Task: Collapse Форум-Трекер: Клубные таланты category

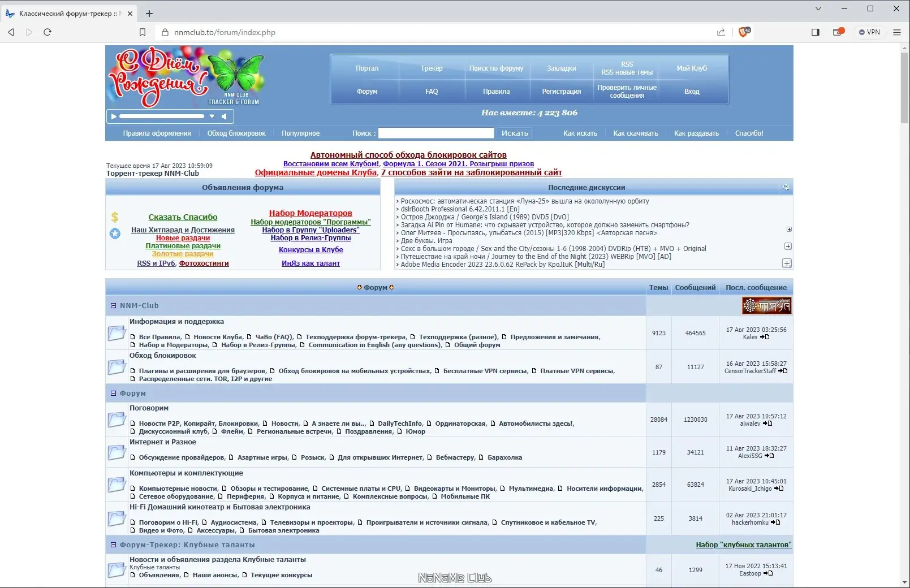Action: pyautogui.click(x=113, y=545)
